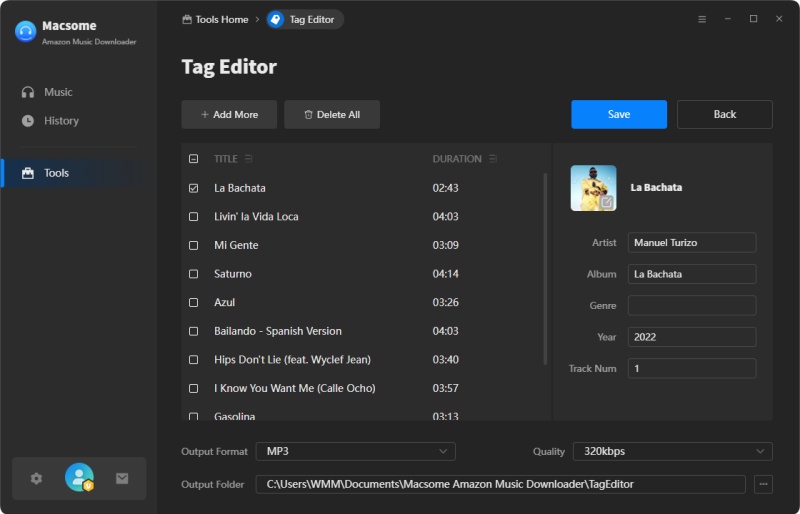This screenshot has height=514, width=800.
Task: Check the Saturno checkbox
Action: [x=193, y=274]
